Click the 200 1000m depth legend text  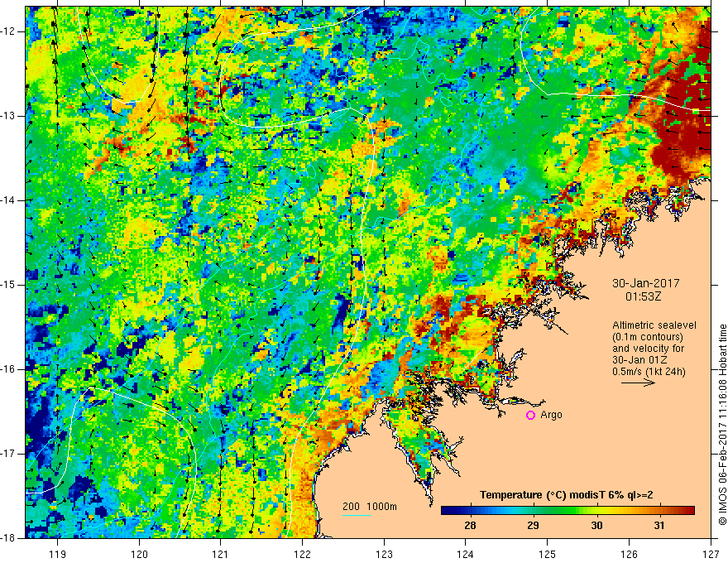[370, 507]
